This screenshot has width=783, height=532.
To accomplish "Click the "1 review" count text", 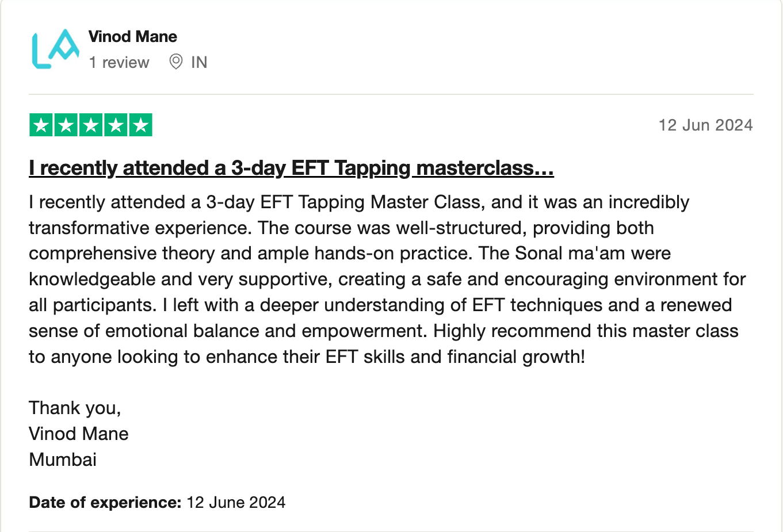I will [119, 62].
